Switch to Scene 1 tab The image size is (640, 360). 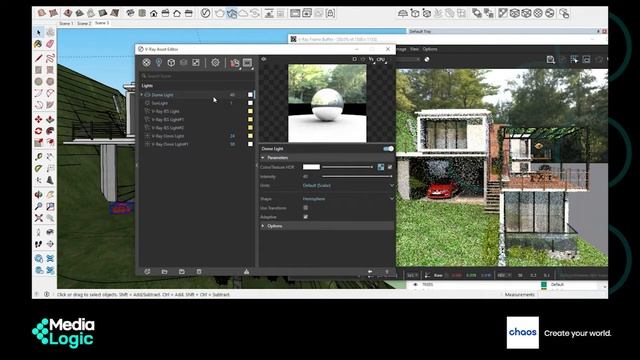point(66,23)
